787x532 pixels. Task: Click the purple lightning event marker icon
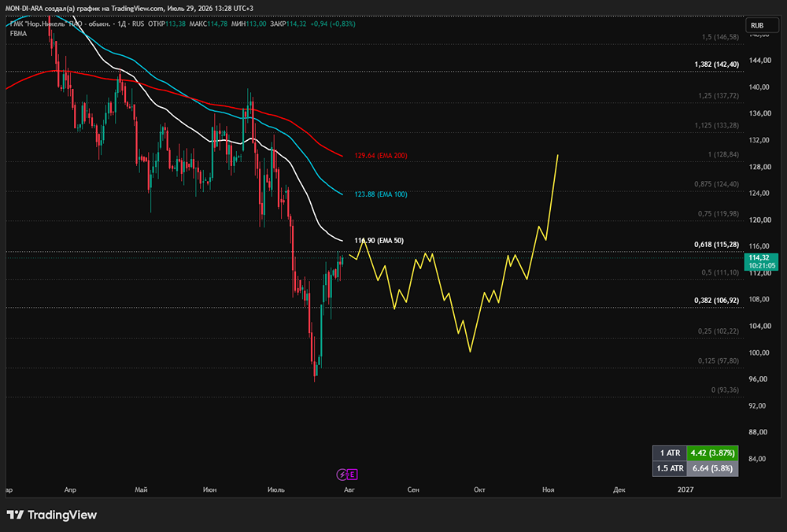(x=342, y=475)
